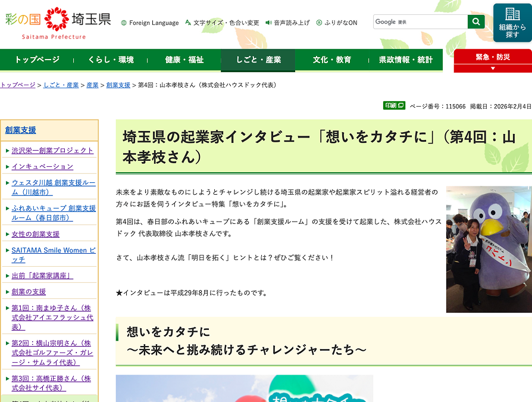Open 県政情報・統計 navigation tab

[x=406, y=60]
